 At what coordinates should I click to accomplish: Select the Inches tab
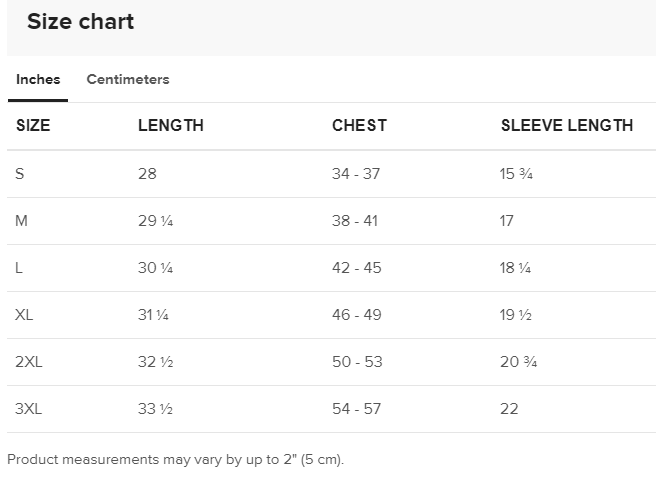[x=38, y=80]
